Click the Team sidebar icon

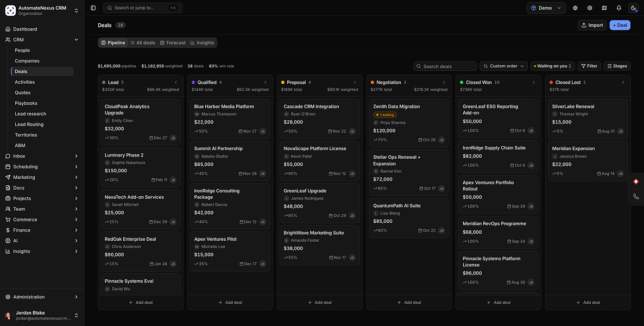click(x=8, y=209)
